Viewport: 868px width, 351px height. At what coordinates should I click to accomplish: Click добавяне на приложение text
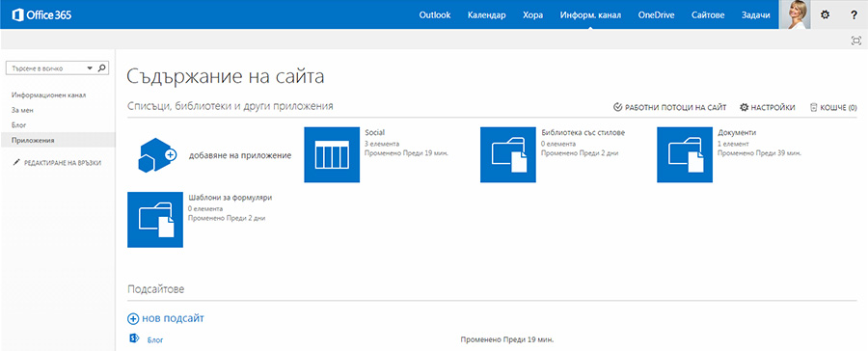coord(240,155)
